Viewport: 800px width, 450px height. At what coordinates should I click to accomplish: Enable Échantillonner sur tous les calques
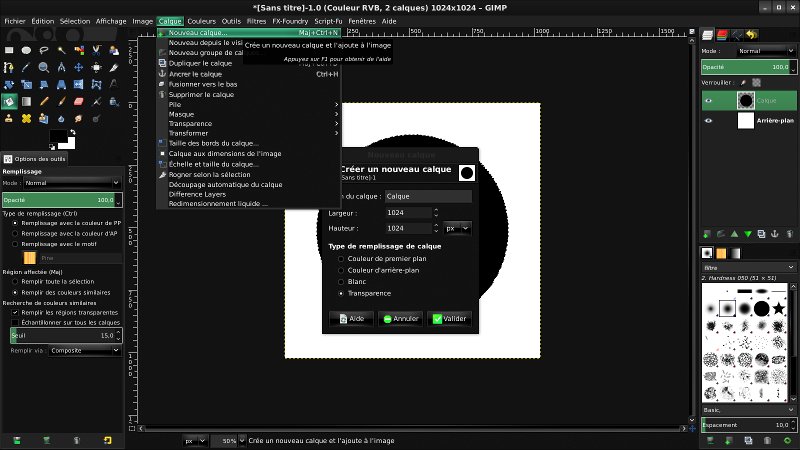pyautogui.click(x=66, y=322)
